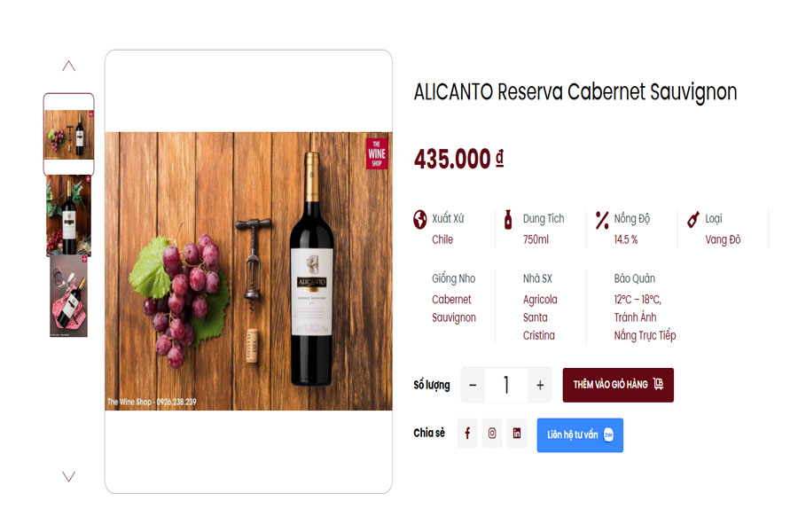Select the first product thumbnail

(x=68, y=134)
